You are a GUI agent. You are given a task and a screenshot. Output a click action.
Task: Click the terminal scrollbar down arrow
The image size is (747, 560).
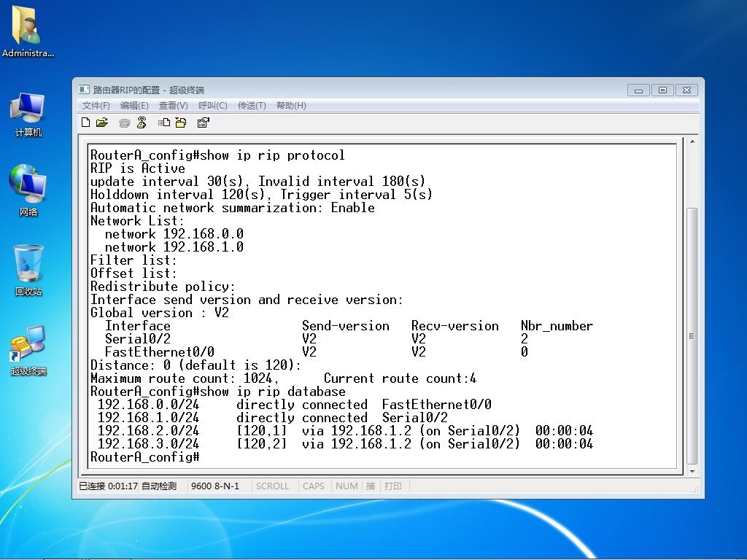click(x=692, y=472)
